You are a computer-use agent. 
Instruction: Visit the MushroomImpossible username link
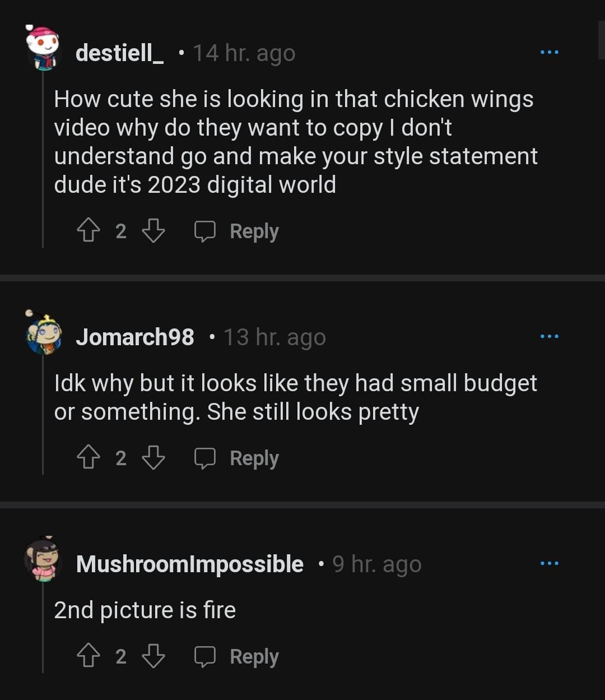[189, 564]
